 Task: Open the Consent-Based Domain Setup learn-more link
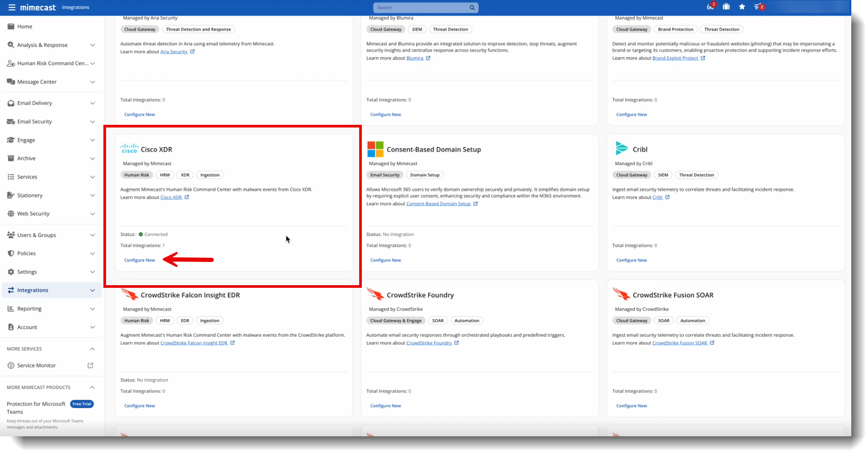click(x=438, y=204)
